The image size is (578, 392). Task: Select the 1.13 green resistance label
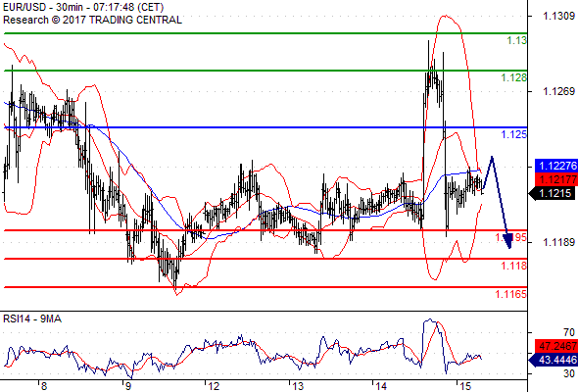coord(517,40)
